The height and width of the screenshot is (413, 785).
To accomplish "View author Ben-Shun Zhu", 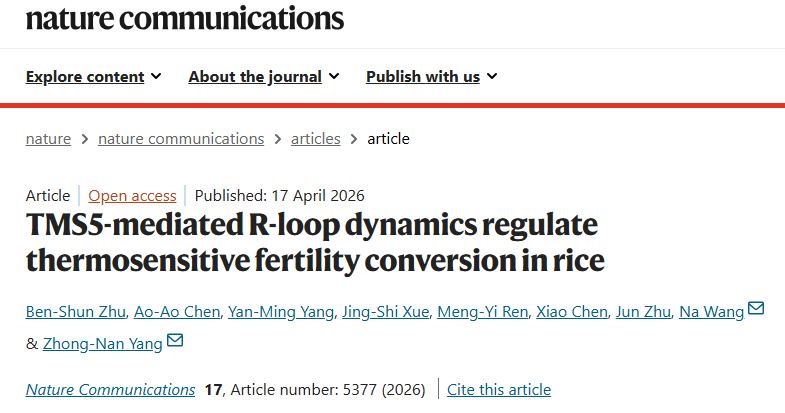I will [76, 312].
